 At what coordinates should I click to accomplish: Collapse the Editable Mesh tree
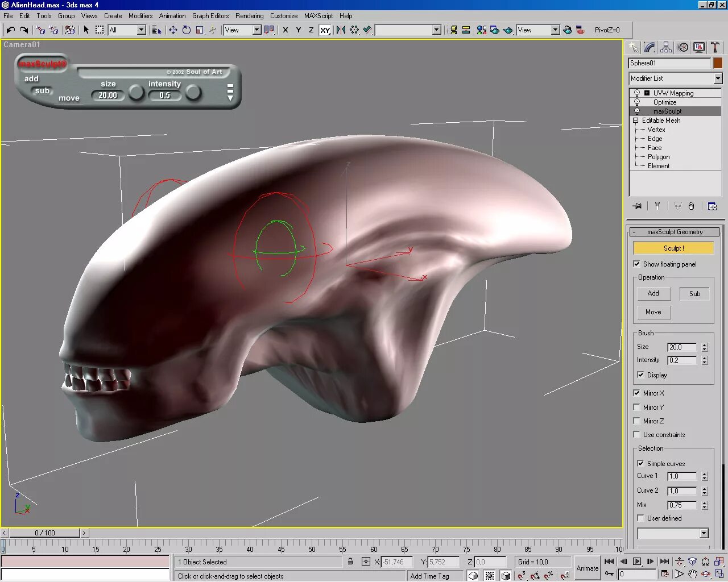pyautogui.click(x=636, y=120)
